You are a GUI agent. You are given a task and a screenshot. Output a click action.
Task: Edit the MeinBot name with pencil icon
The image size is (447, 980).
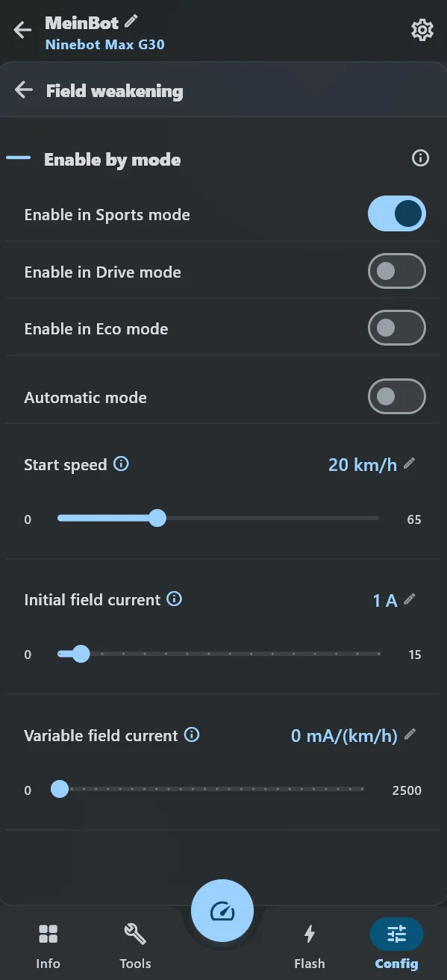[x=132, y=21]
